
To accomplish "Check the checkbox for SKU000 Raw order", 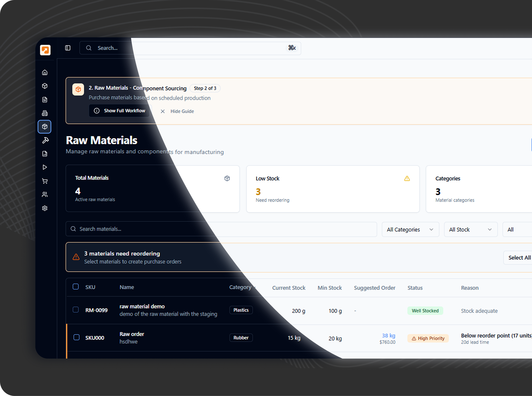I will [76, 337].
